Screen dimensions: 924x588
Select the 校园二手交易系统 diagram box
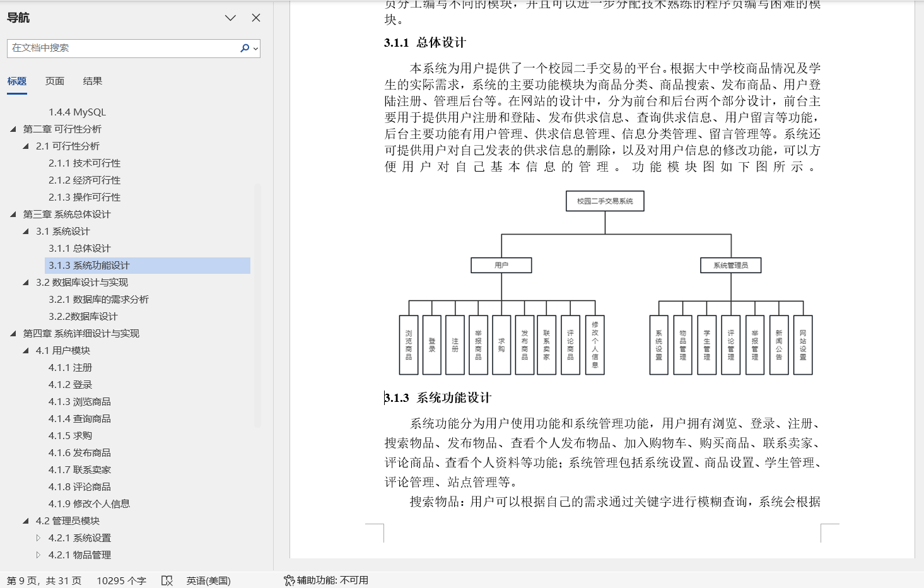click(x=605, y=201)
